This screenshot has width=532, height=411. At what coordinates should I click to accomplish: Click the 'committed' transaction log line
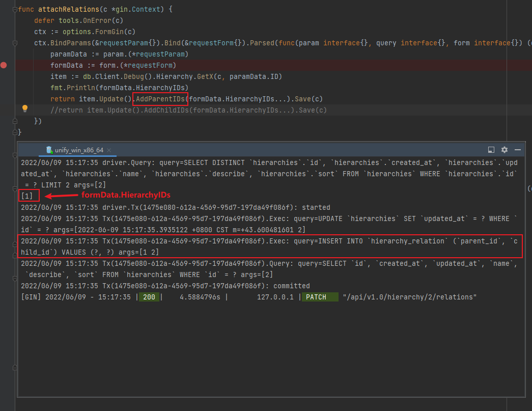(165, 286)
